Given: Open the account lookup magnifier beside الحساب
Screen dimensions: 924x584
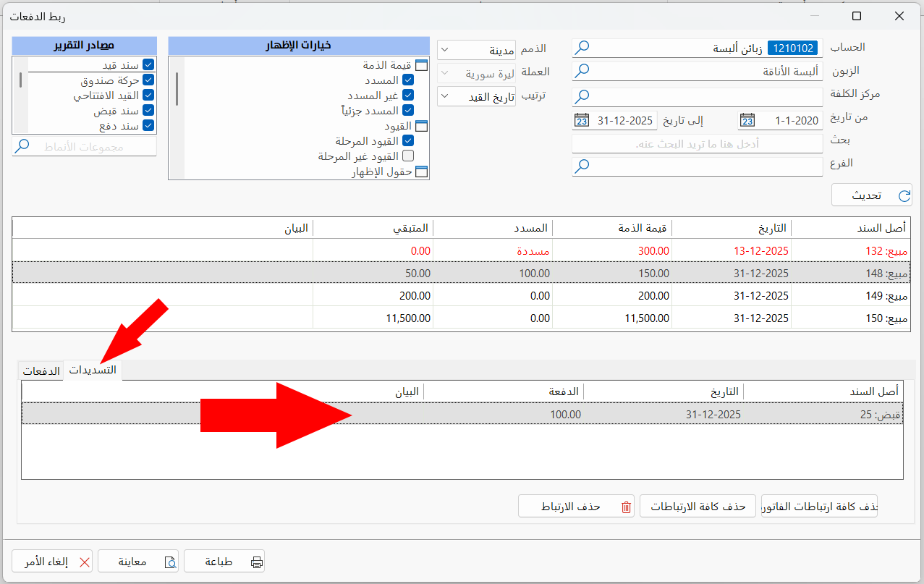Looking at the screenshot, I should point(582,48).
